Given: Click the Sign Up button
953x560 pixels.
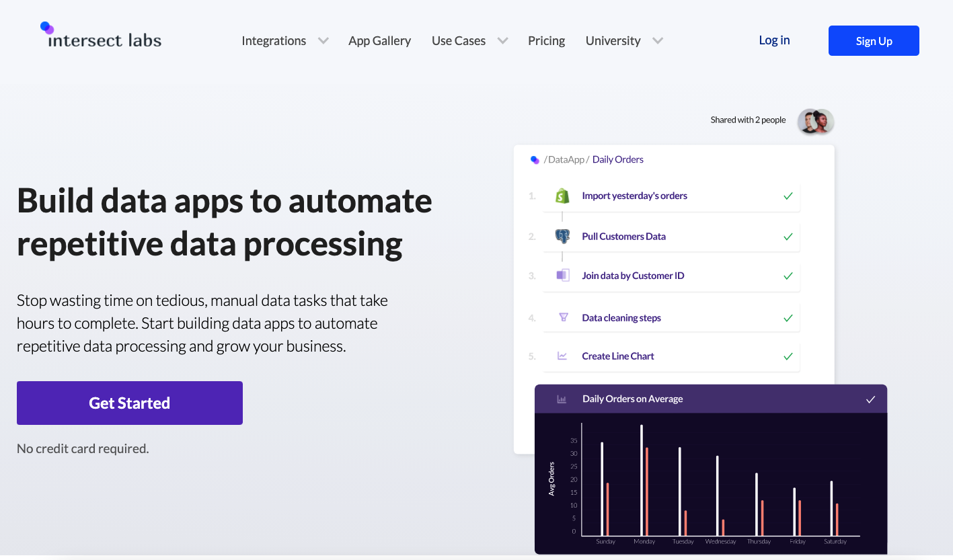Looking at the screenshot, I should (874, 41).
